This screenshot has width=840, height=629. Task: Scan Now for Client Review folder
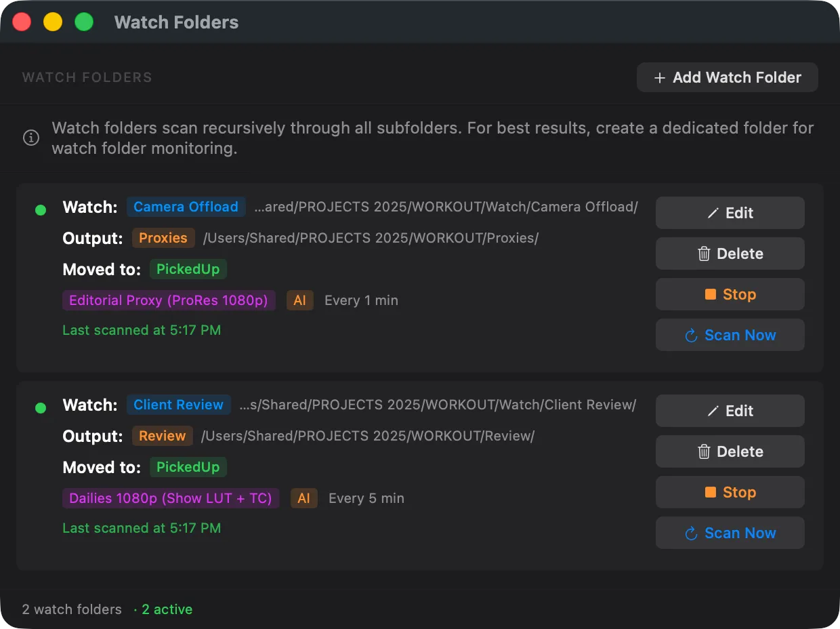(730, 533)
